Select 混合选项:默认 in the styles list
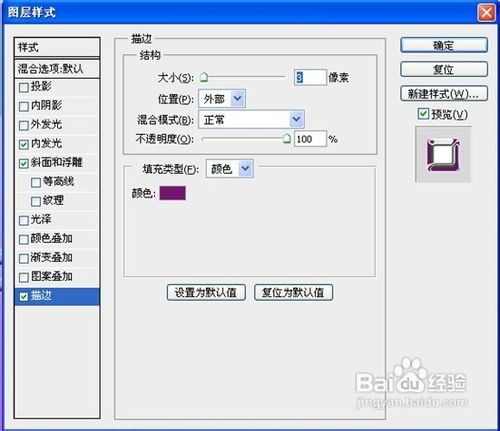Viewport: 500px width, 431px height. coord(57,69)
